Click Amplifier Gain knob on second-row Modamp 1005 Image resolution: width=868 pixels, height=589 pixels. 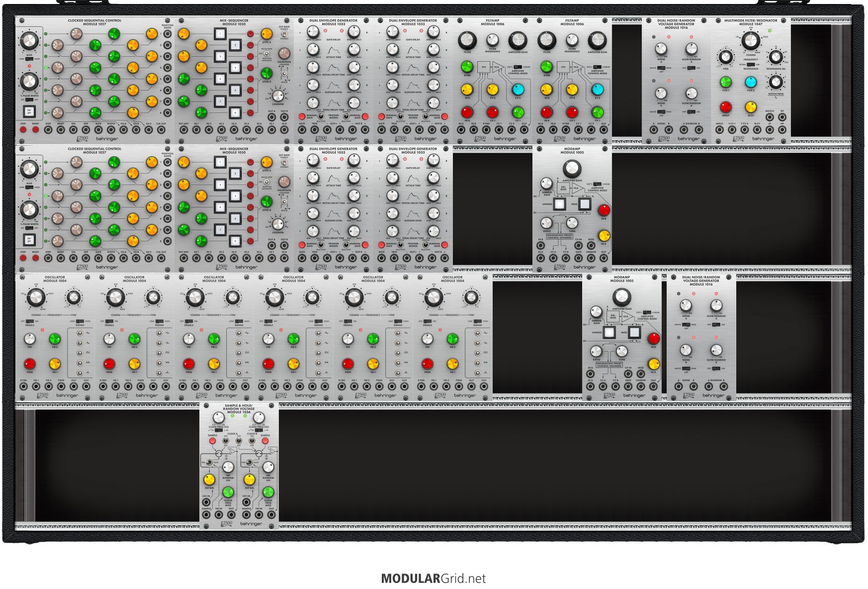pos(572,169)
